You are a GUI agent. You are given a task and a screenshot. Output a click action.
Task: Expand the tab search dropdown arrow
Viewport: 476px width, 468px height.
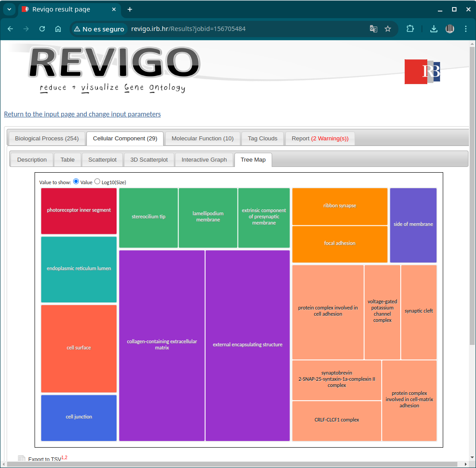coord(9,9)
